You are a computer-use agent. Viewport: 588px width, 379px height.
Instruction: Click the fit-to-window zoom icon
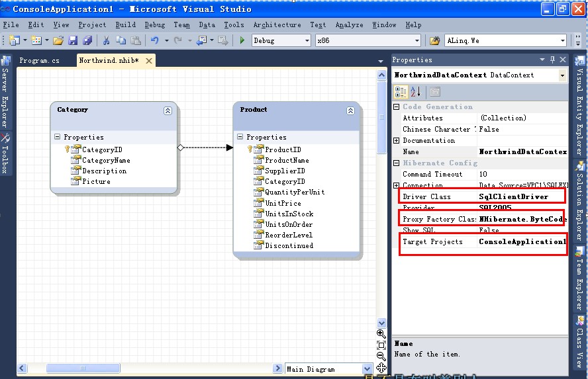pyautogui.click(x=381, y=345)
